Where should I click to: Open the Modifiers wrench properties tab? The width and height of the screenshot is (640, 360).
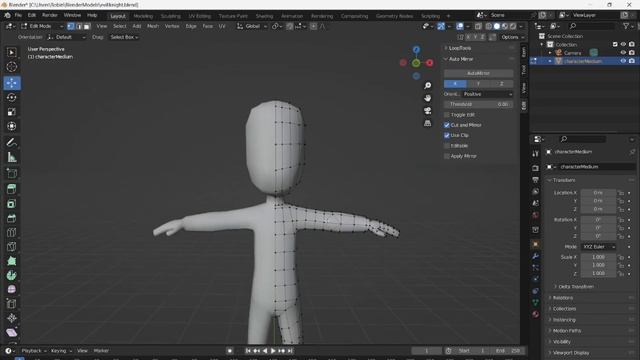click(536, 256)
